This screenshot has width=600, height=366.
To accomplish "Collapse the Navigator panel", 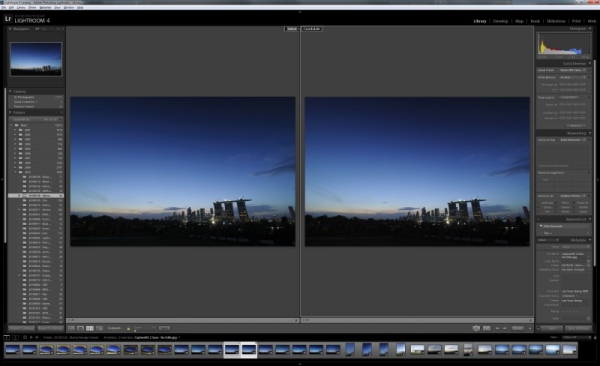I will (x=10, y=29).
